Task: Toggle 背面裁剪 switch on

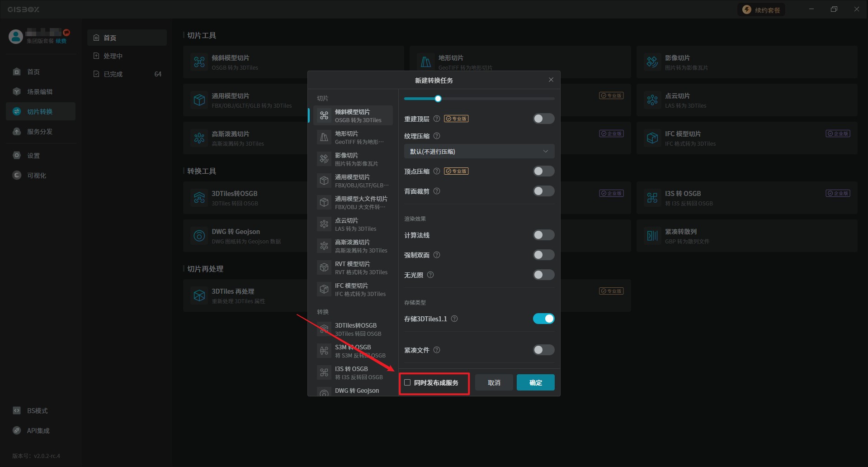Action: 543,191
